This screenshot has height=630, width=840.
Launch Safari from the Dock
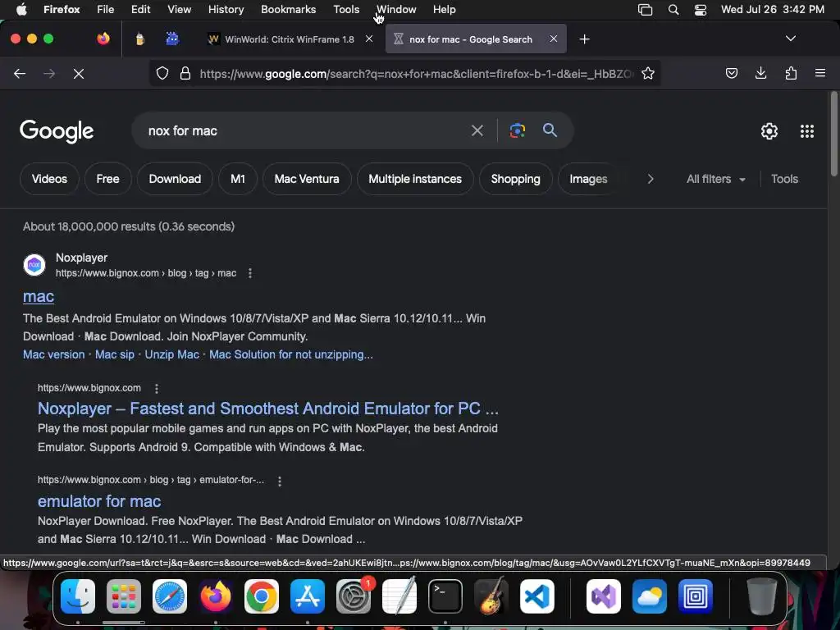click(x=170, y=596)
